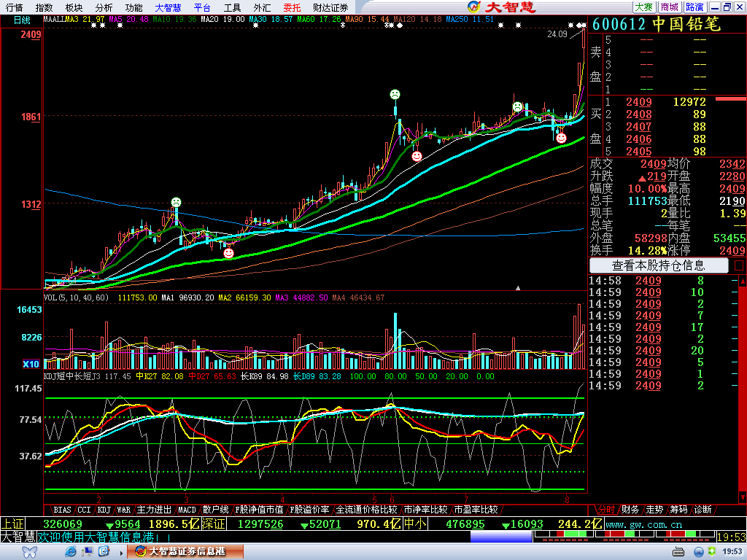Open the 指数 menu
747x560 pixels.
(x=44, y=7)
